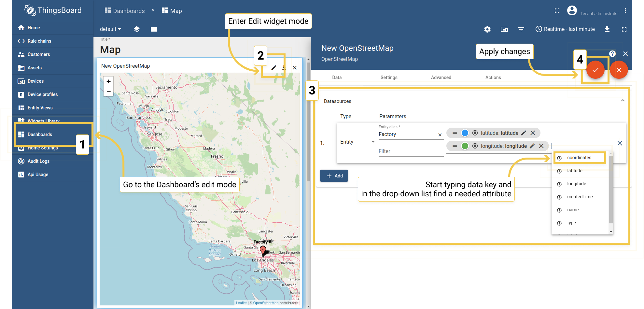Collapse the Datasources section
644x309 pixels.
click(x=623, y=101)
